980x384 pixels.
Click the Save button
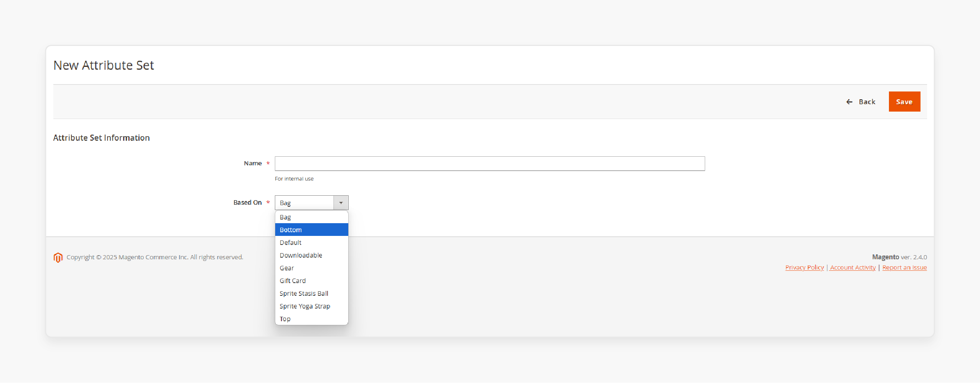coord(904,102)
